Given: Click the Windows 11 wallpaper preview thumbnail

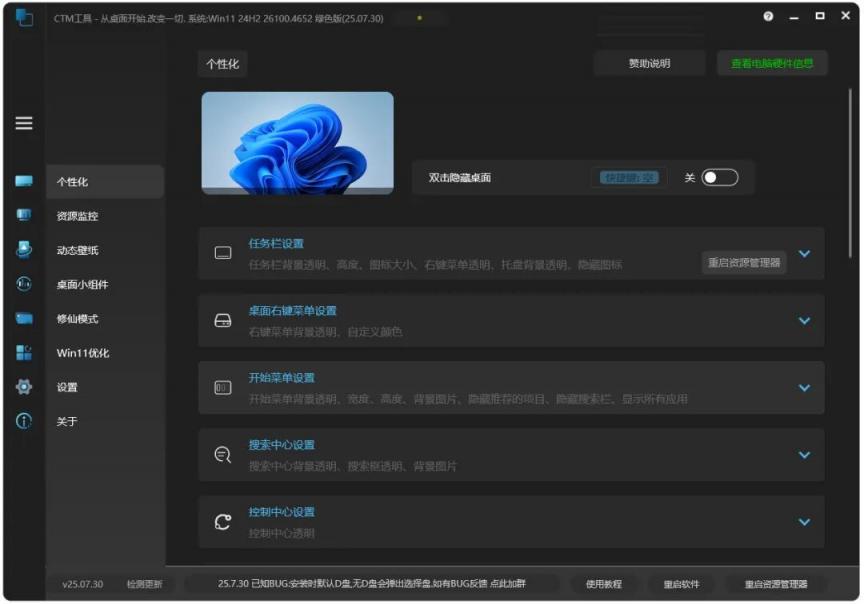Looking at the screenshot, I should click(x=297, y=143).
